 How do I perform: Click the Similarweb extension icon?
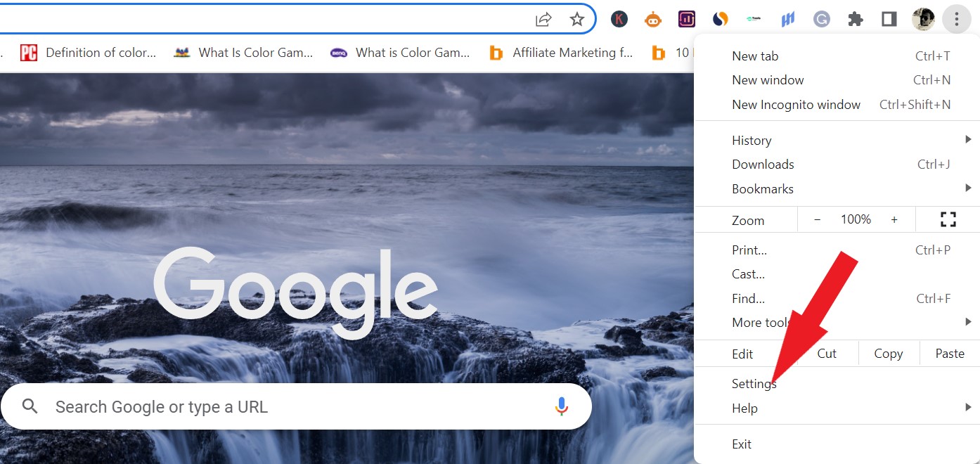coord(720,19)
